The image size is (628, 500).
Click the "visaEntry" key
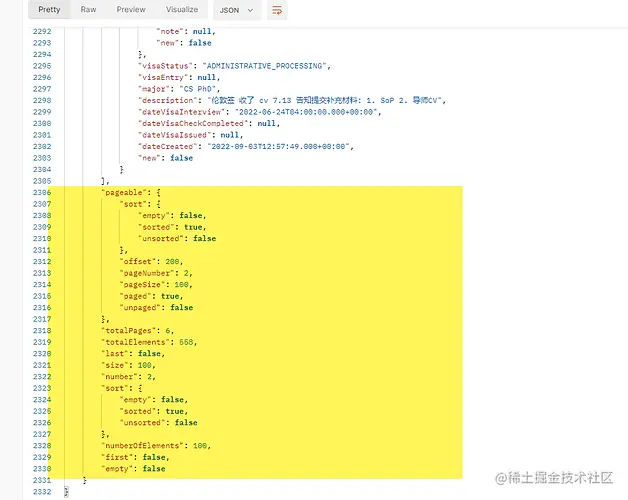click(163, 78)
